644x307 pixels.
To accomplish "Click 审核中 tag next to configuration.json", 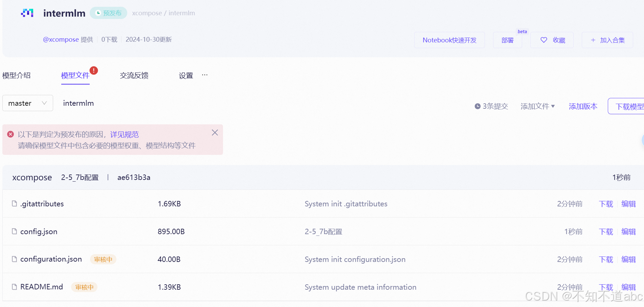I will (103, 259).
